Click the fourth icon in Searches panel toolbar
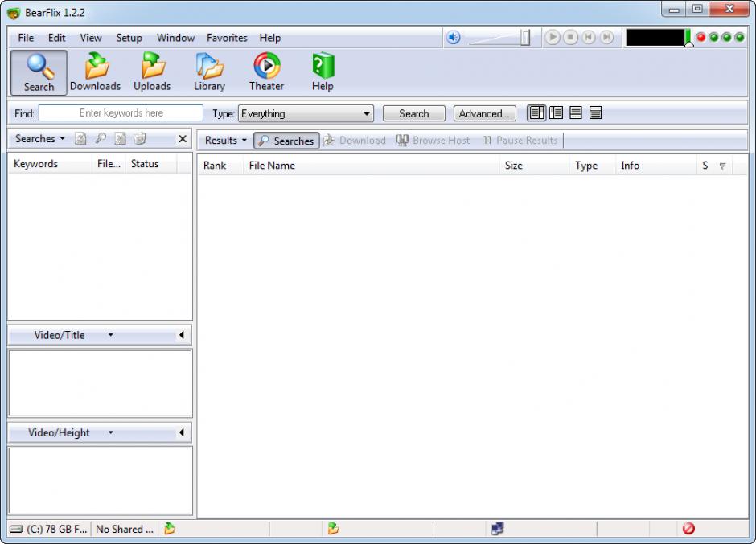This screenshot has height=544, width=756. point(140,139)
